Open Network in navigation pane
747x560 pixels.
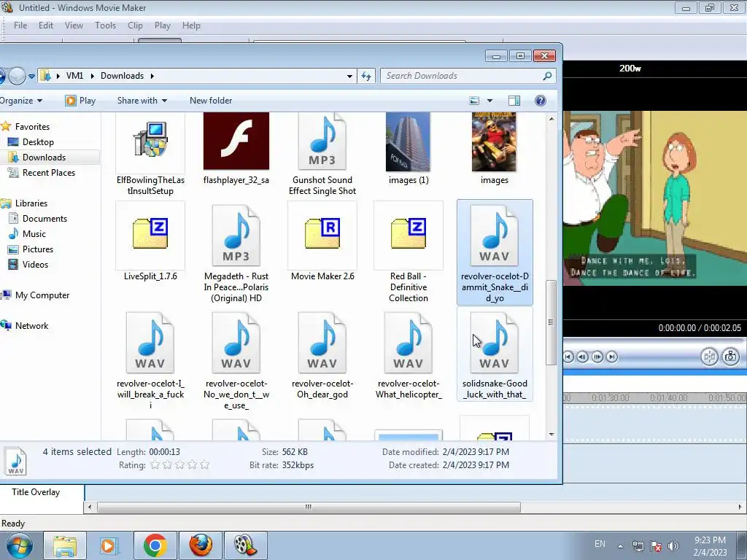[x=31, y=326]
